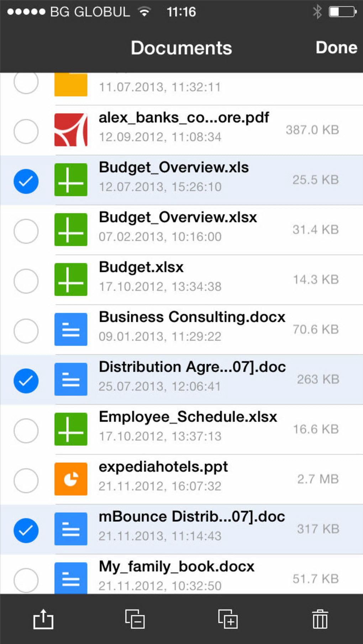
Task: Select the Budget_Overview.xlsx checkbox circle
Action: (x=26, y=231)
